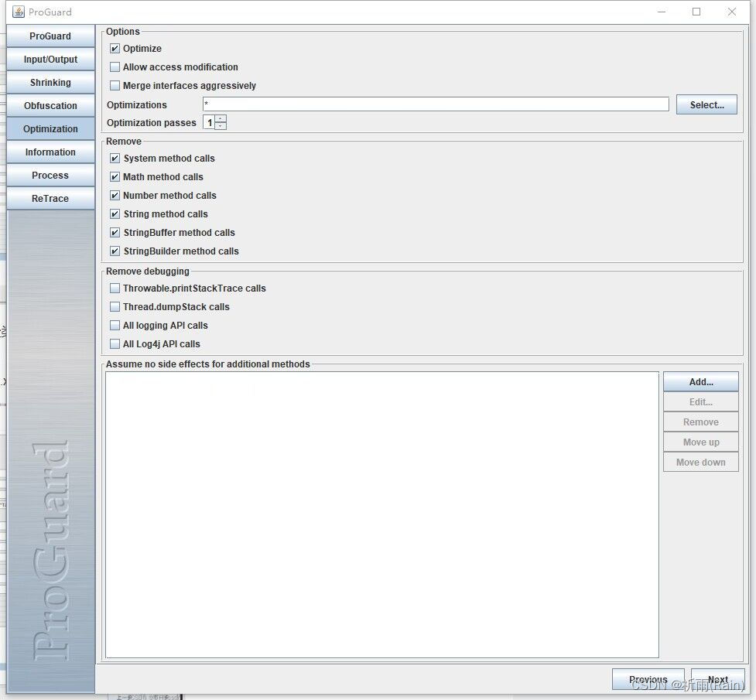Switch to the Input/Output tab
The width and height of the screenshot is (756, 700).
coord(50,60)
